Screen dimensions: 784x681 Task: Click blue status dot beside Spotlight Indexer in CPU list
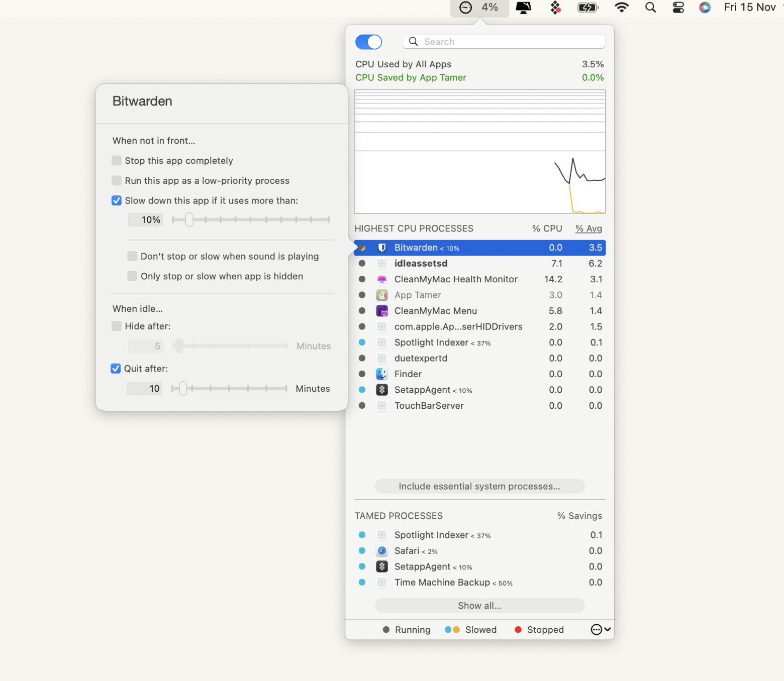pyautogui.click(x=362, y=343)
